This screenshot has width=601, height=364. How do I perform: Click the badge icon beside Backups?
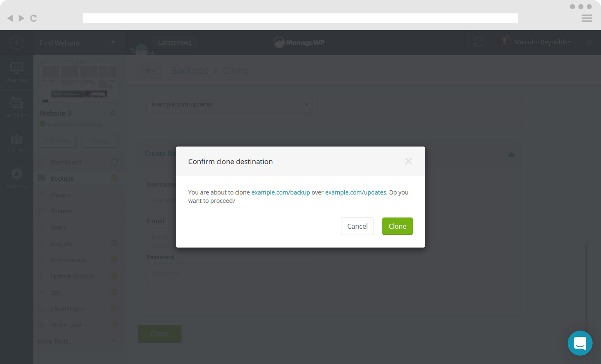pyautogui.click(x=114, y=178)
